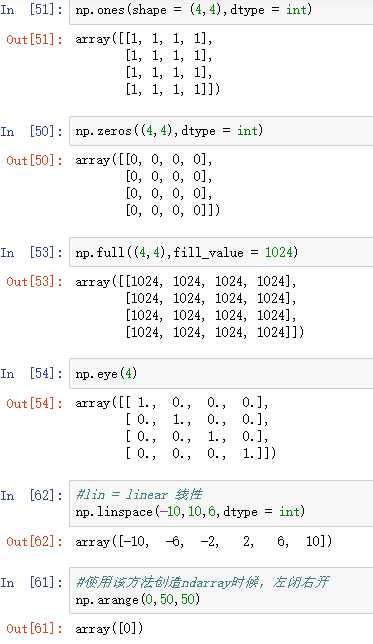The width and height of the screenshot is (373, 644).
Task: Click the np.zeros code cell input
Action: point(221,131)
